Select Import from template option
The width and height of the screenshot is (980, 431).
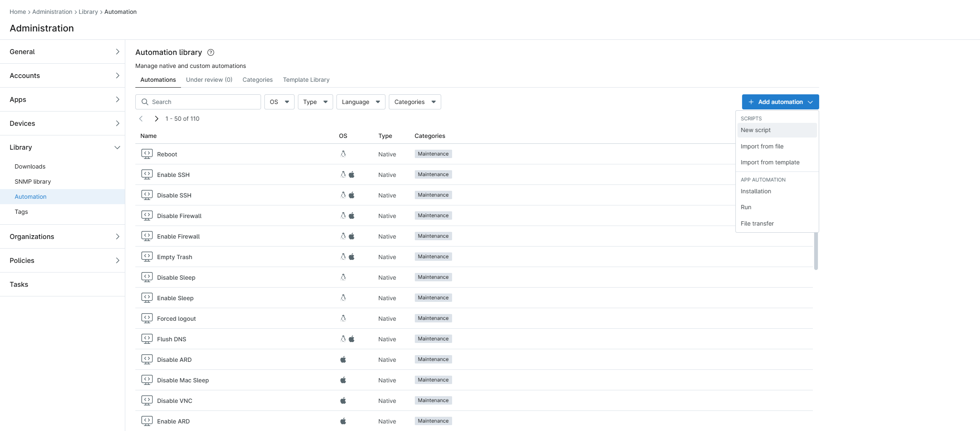[777, 162]
